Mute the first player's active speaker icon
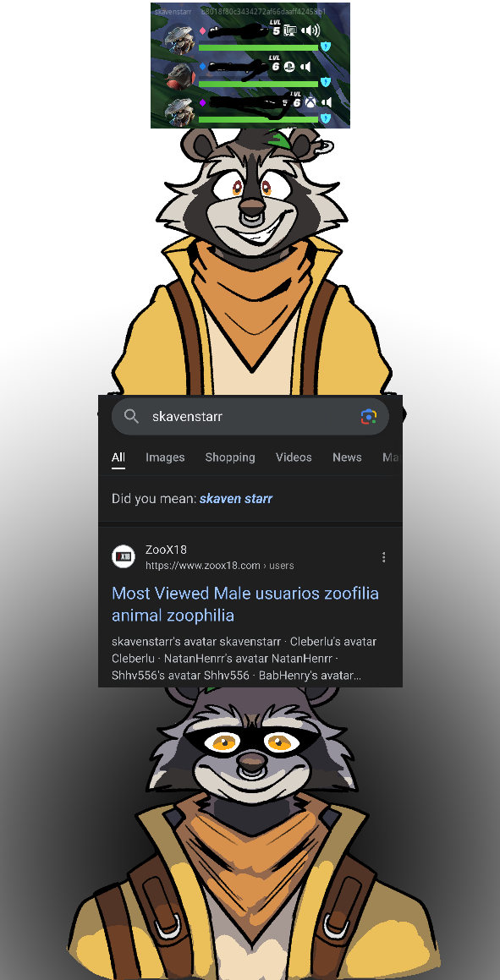This screenshot has height=980, width=500. [310, 30]
